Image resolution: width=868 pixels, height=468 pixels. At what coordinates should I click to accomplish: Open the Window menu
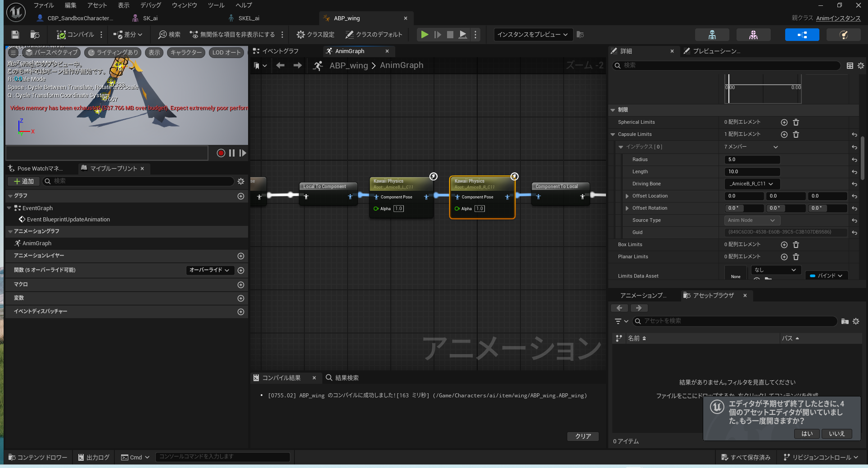tap(184, 5)
